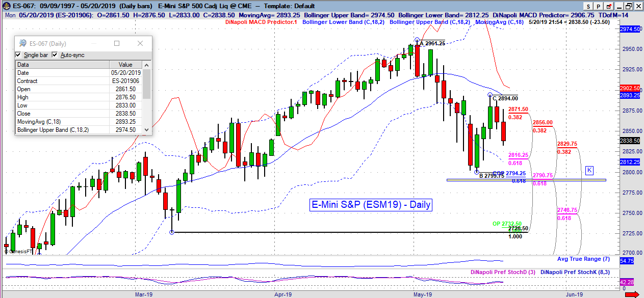Image resolution: width=644 pixels, height=298 pixels.
Task: Minimize the main chart window
Action: pos(619,7)
